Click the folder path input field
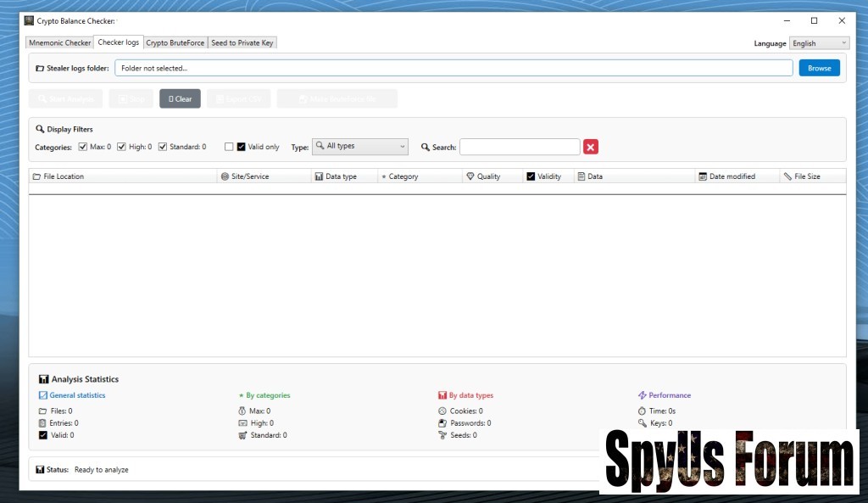 [453, 68]
